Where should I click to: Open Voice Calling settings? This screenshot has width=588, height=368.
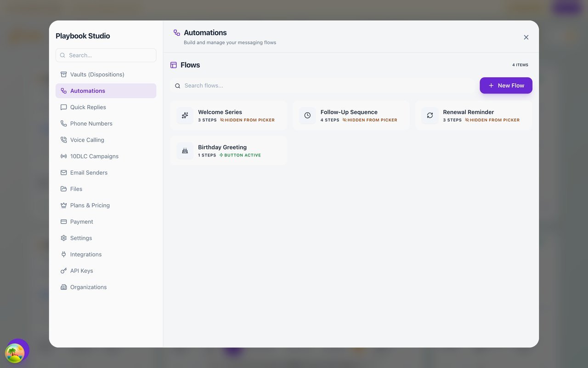106,140
